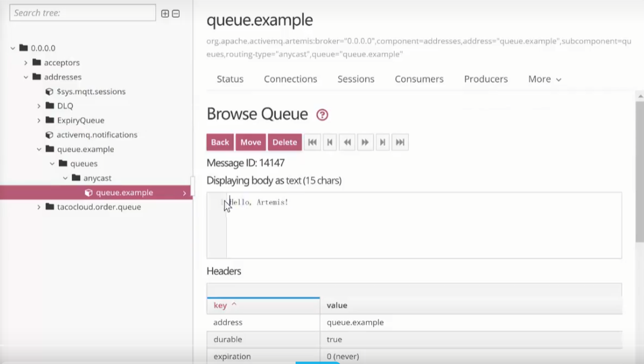Expand the DLQ tree node

click(x=39, y=106)
